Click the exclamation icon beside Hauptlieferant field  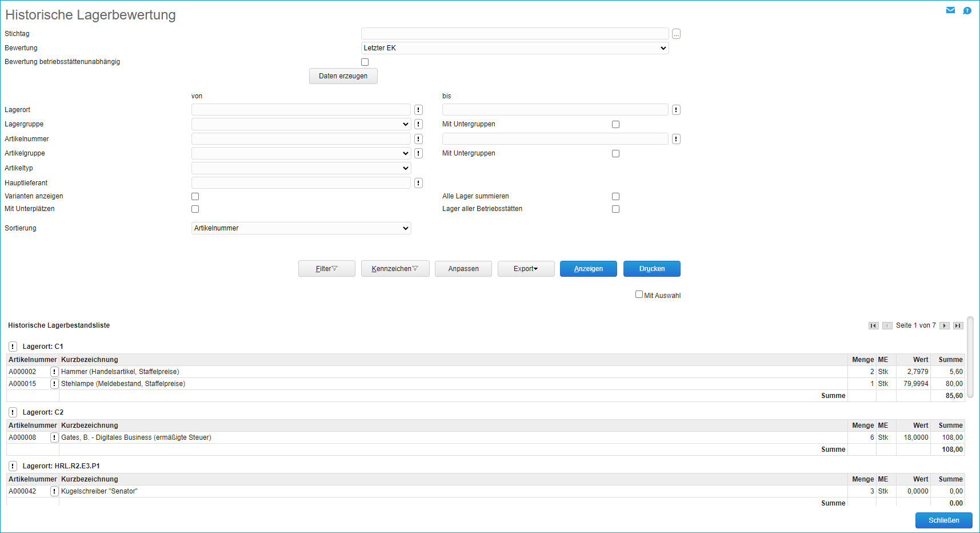[x=418, y=183]
